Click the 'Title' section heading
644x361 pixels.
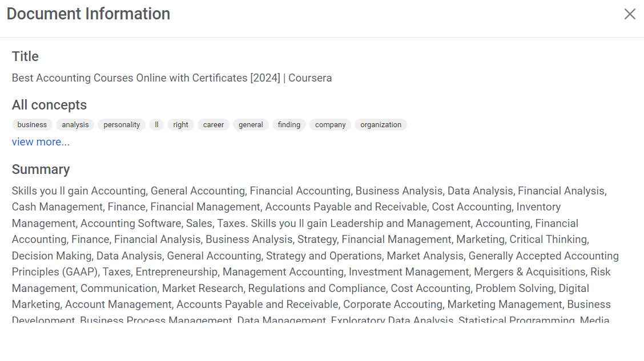(25, 56)
